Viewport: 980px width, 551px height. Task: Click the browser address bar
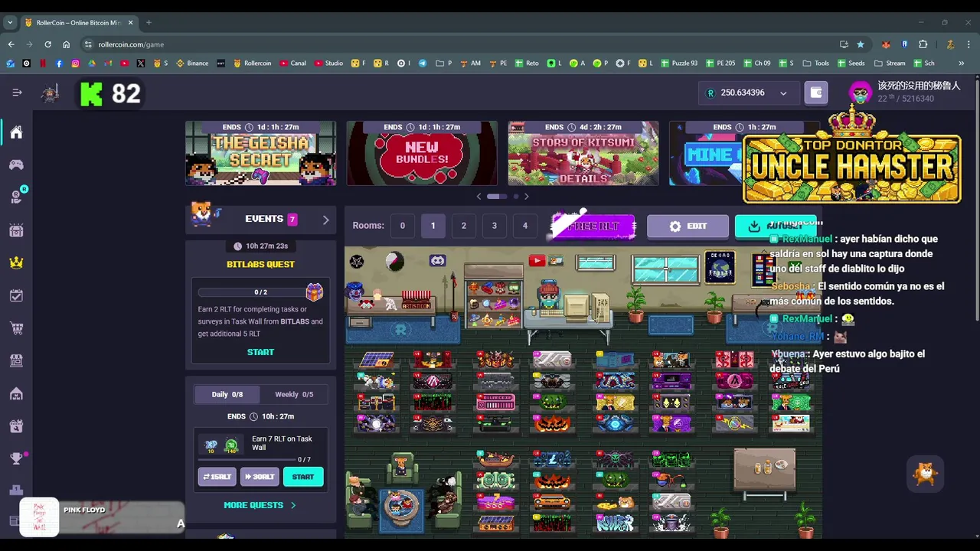pyautogui.click(x=459, y=44)
